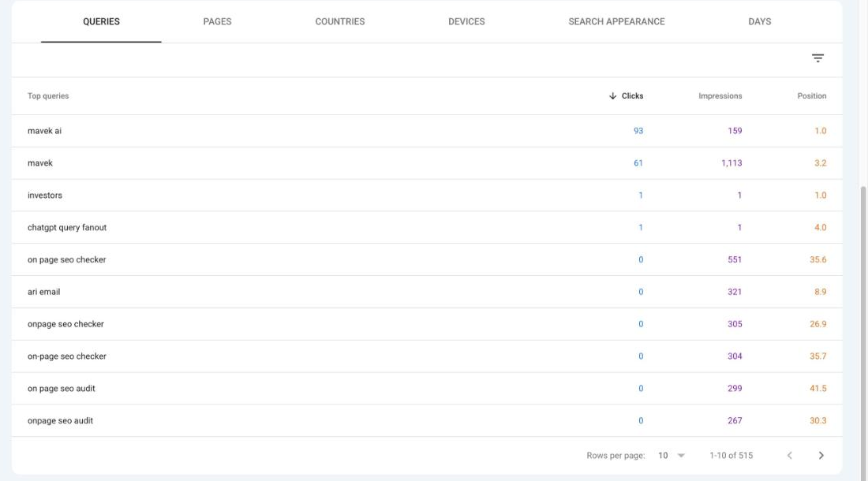Select the 'onpage seo audit' query

[x=427, y=420]
